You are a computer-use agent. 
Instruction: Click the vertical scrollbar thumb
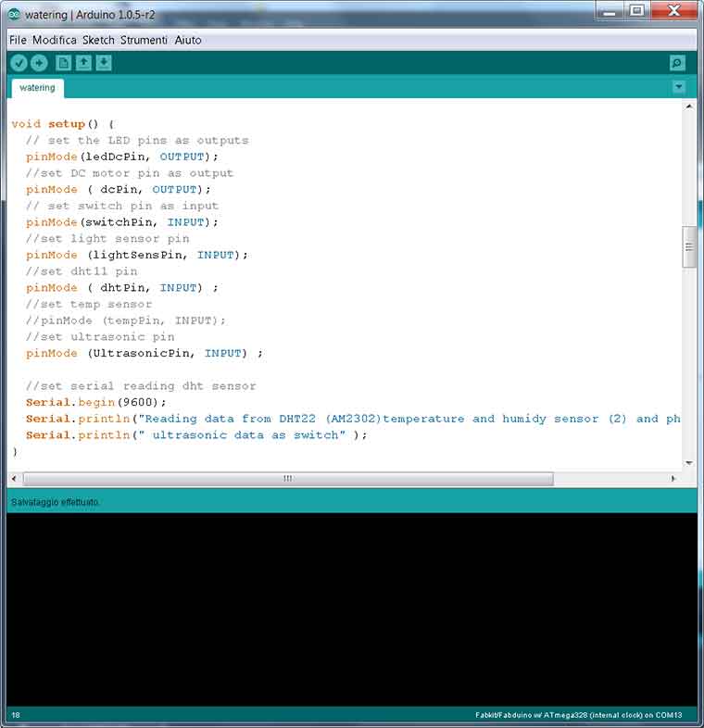[x=689, y=247]
